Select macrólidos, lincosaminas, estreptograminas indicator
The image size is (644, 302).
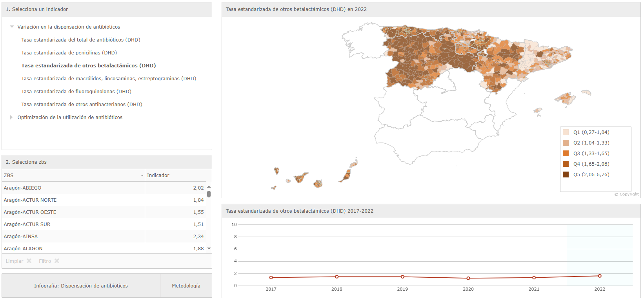pyautogui.click(x=109, y=78)
